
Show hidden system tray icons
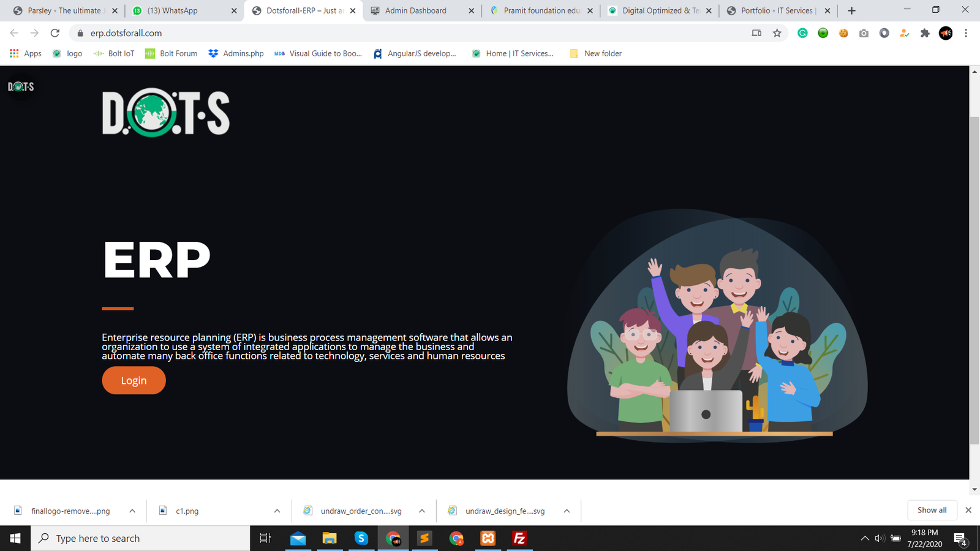pos(864,538)
